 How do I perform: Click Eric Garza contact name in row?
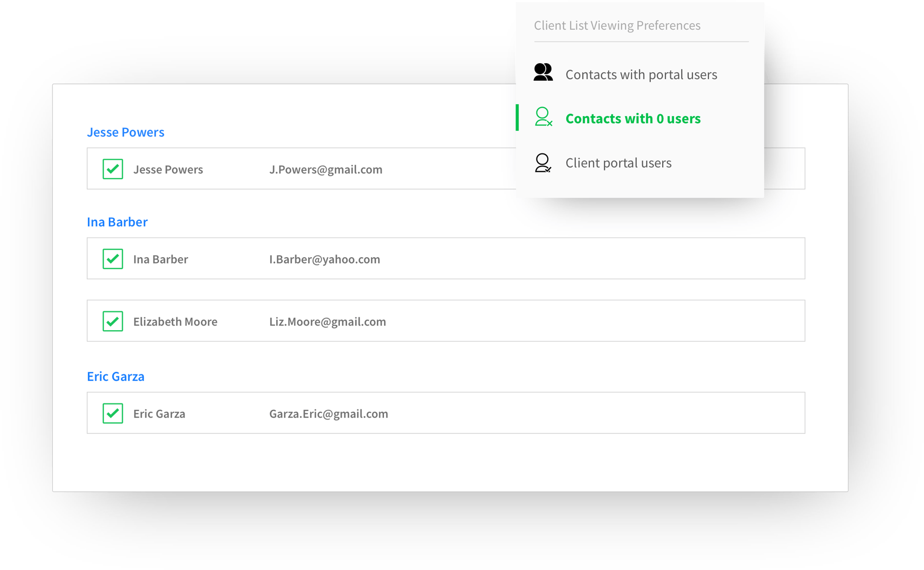(159, 414)
